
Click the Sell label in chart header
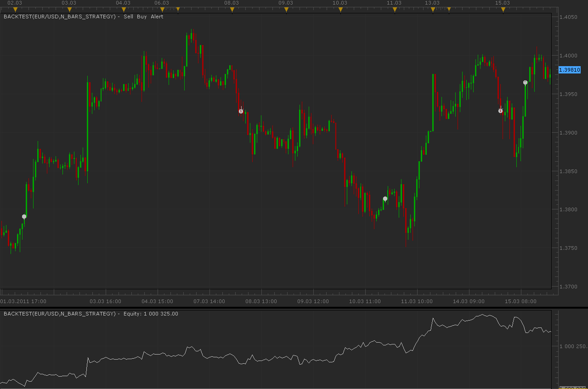click(129, 17)
